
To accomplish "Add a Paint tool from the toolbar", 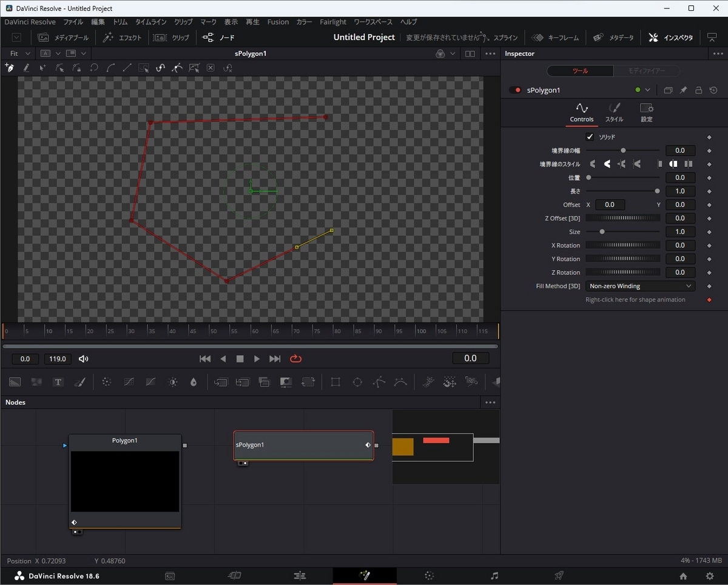I will coord(79,382).
